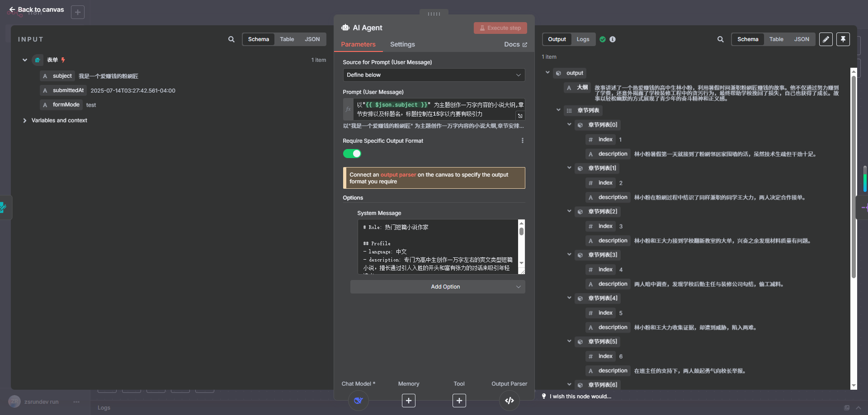The height and width of the screenshot is (415, 868).
Task: Expand the Prompt expression editor
Action: [520, 116]
